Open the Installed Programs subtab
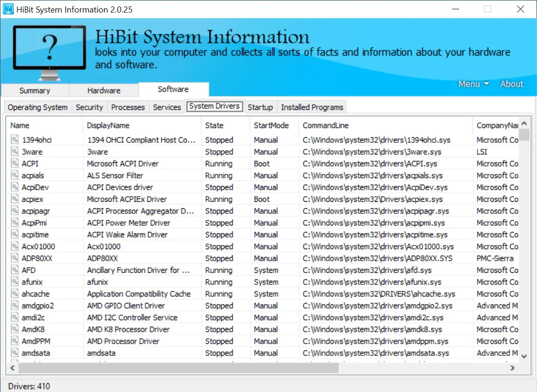 click(x=312, y=107)
